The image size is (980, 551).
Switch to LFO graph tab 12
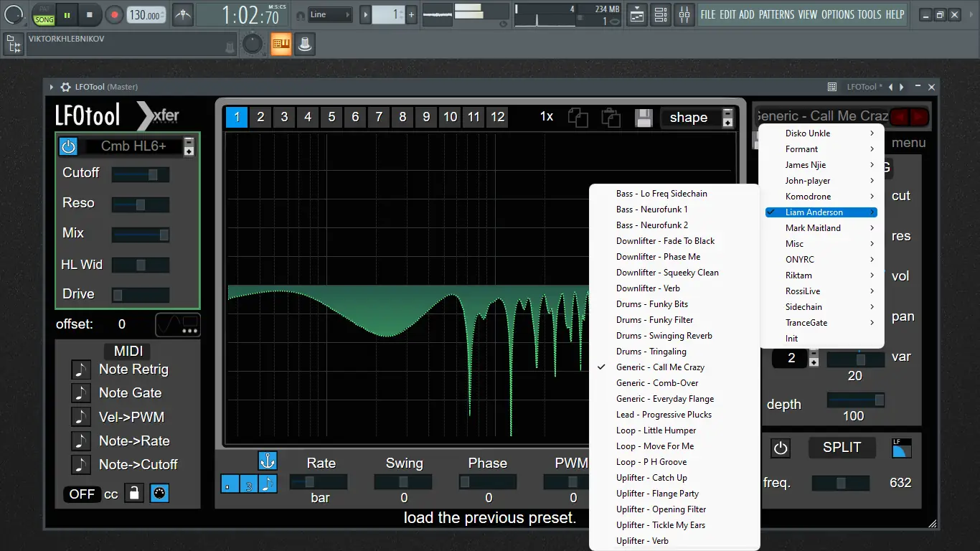[498, 117]
